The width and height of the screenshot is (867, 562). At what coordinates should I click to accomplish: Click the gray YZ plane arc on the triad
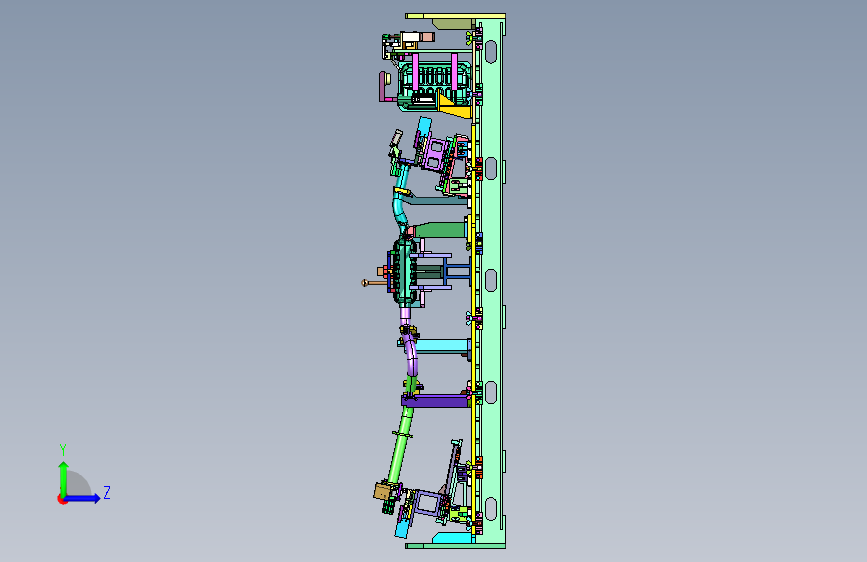(x=79, y=483)
